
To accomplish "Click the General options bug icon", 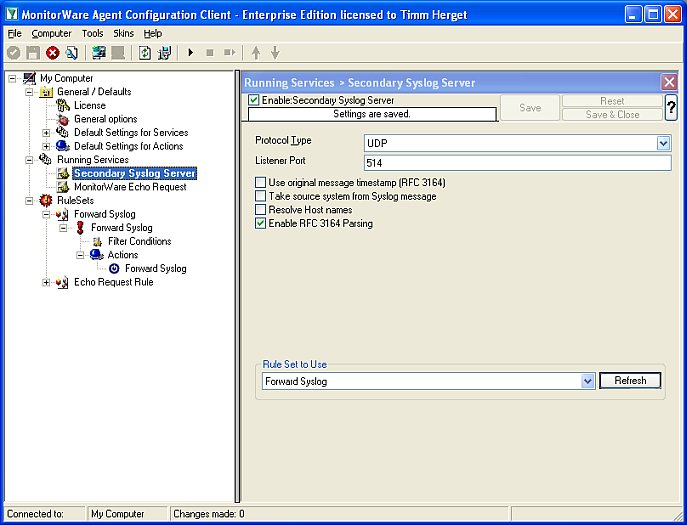I will (x=63, y=119).
